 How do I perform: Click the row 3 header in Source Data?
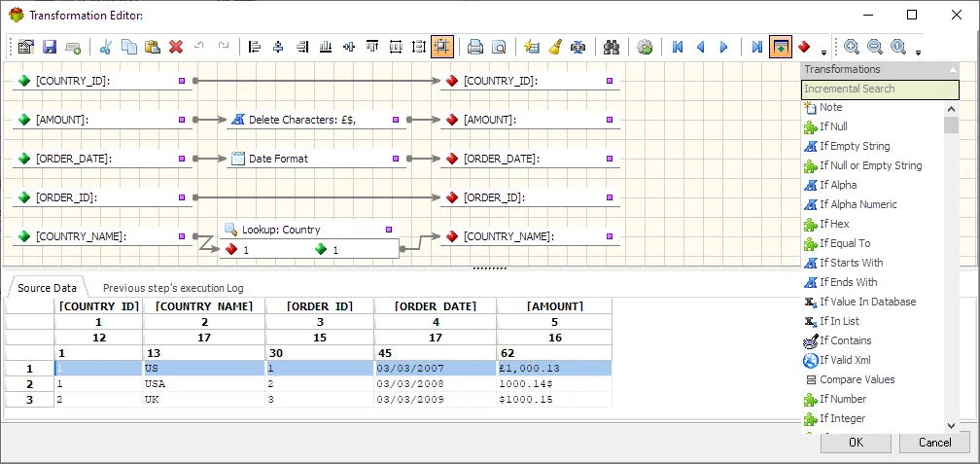29,399
